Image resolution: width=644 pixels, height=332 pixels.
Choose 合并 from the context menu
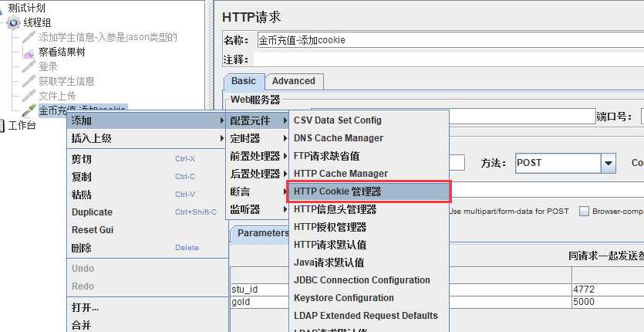coord(147,325)
